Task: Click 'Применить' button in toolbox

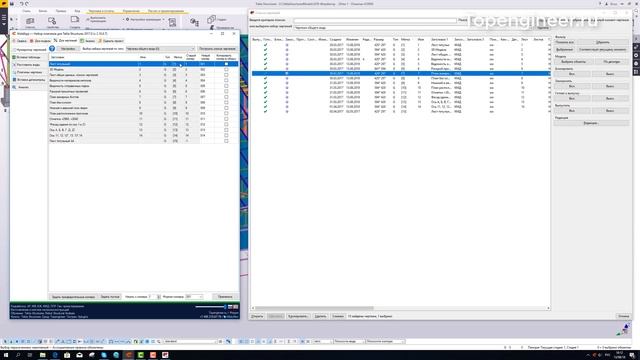Action: pyautogui.click(x=225, y=297)
